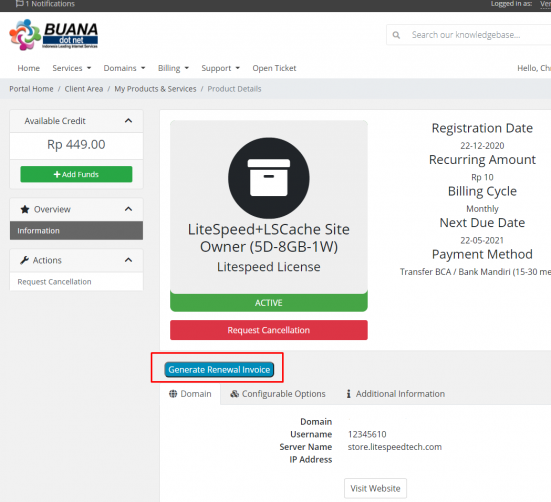This screenshot has width=551, height=502.
Task: Select Information in the Overview sidebar
Action: tap(76, 231)
